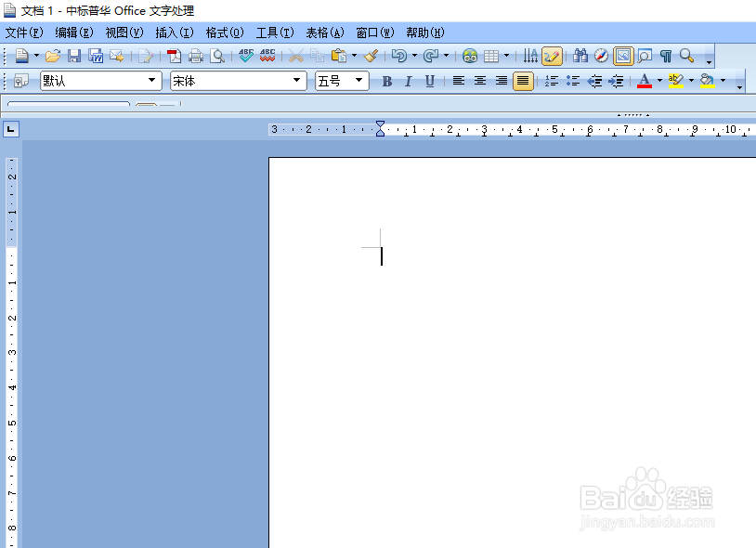Open the 表格 menu

pos(322,32)
